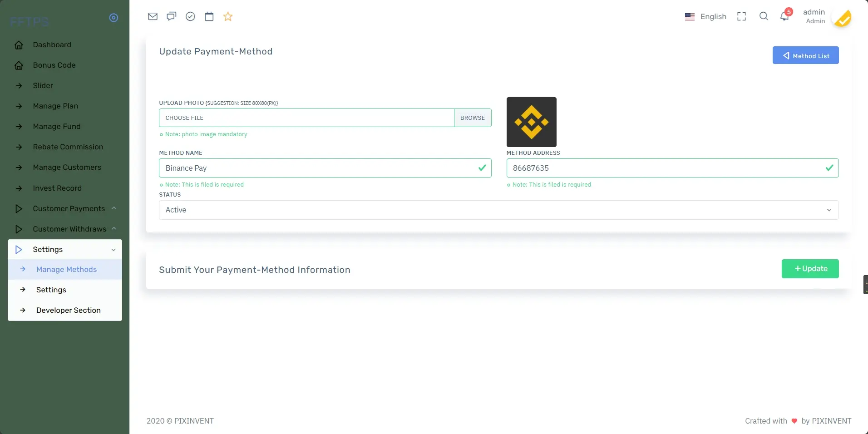This screenshot has height=434, width=868.
Task: Expand the Customer Payments submenu
Action: pyautogui.click(x=69, y=208)
